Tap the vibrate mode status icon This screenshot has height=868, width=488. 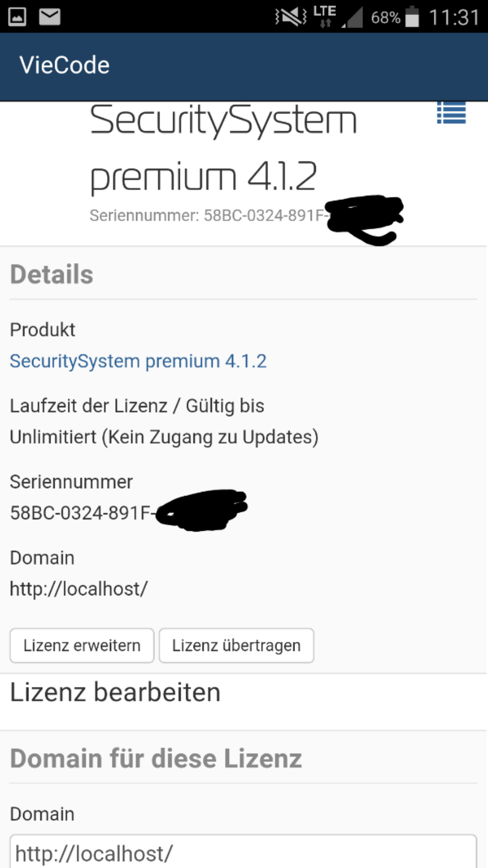point(291,17)
